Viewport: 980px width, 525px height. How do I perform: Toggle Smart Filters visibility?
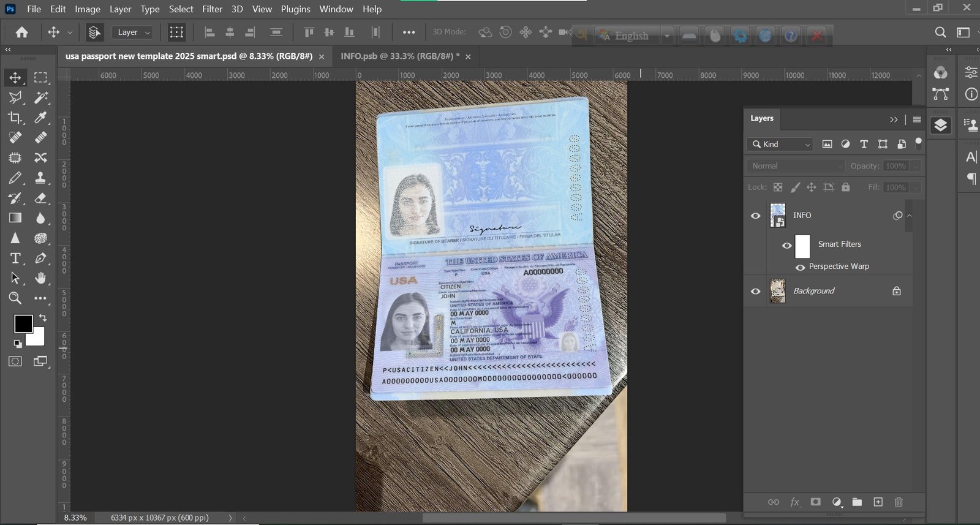[x=787, y=245]
